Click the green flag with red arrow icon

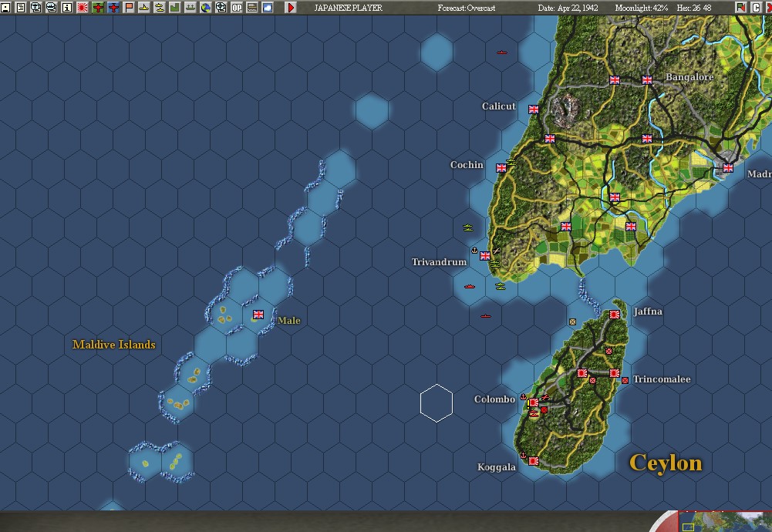click(740, 8)
